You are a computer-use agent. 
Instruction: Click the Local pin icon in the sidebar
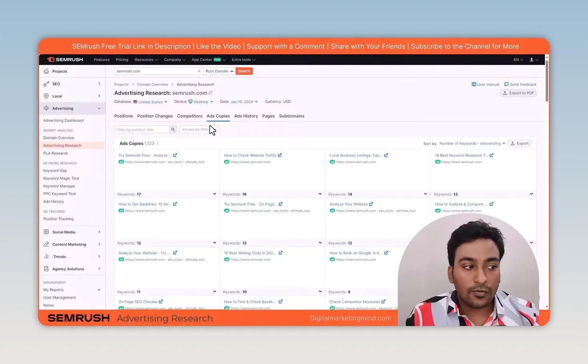pos(46,96)
